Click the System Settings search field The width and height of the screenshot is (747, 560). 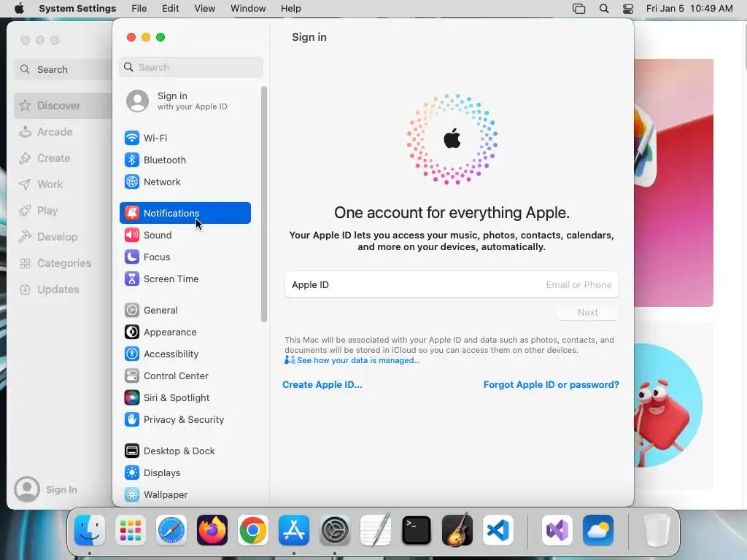point(190,67)
